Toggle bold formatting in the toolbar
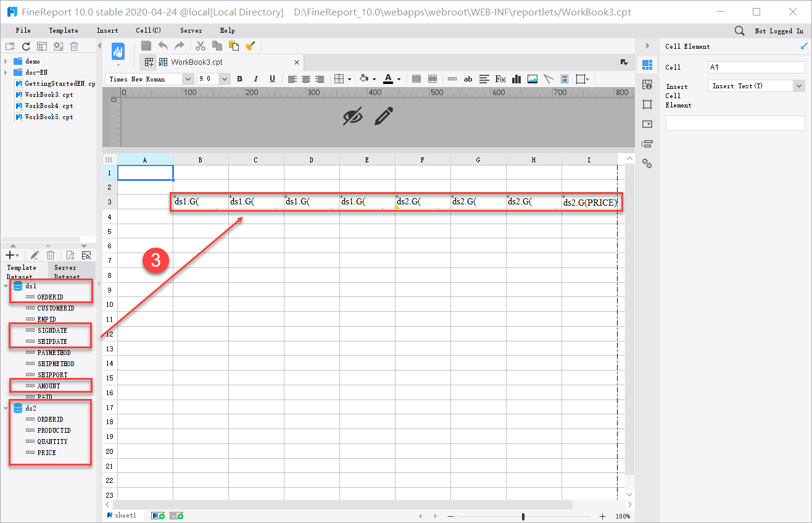 [x=240, y=79]
